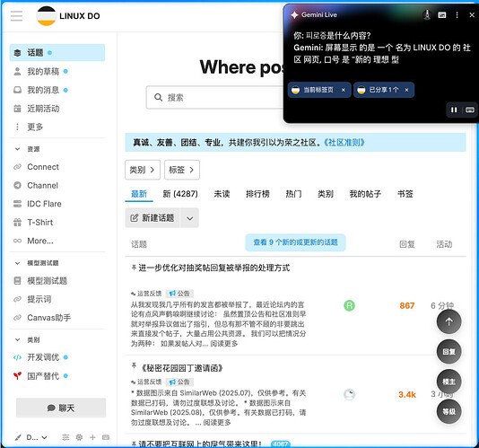Screen dimensions: 479x448
Task: Switch to the 热门 tab
Action: [293, 194]
